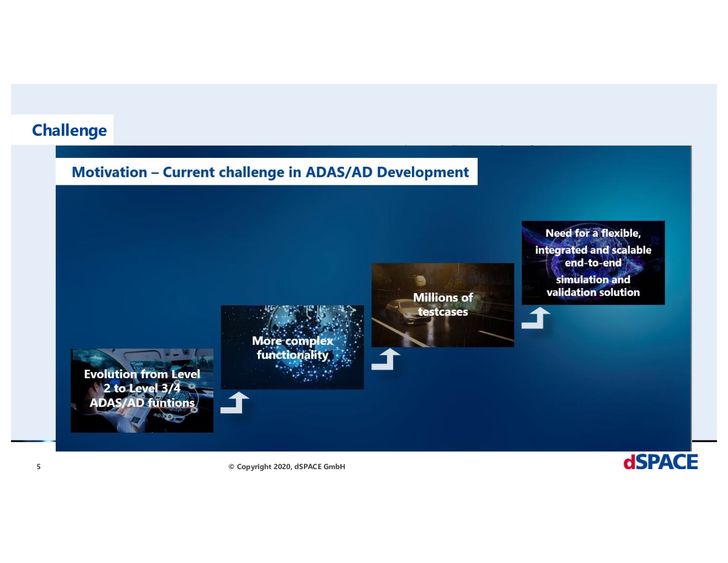Select the Motivation slide title text
The image size is (728, 563).
pyautogui.click(x=270, y=172)
